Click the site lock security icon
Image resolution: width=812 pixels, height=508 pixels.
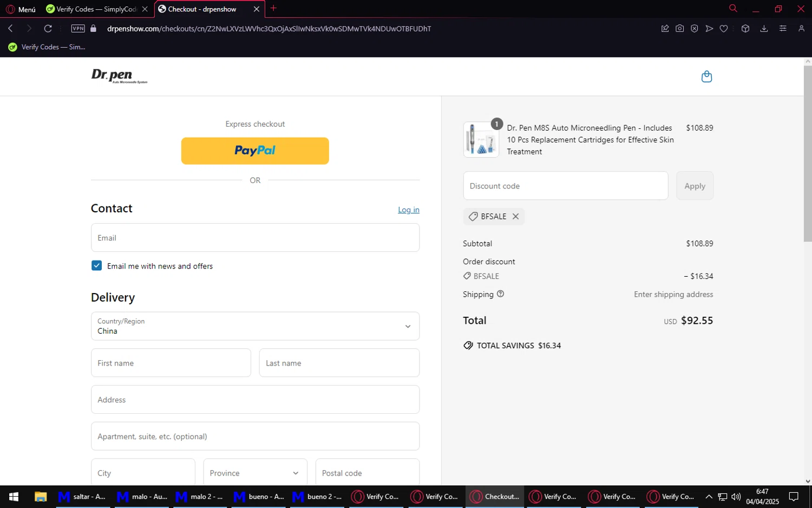pos(93,28)
